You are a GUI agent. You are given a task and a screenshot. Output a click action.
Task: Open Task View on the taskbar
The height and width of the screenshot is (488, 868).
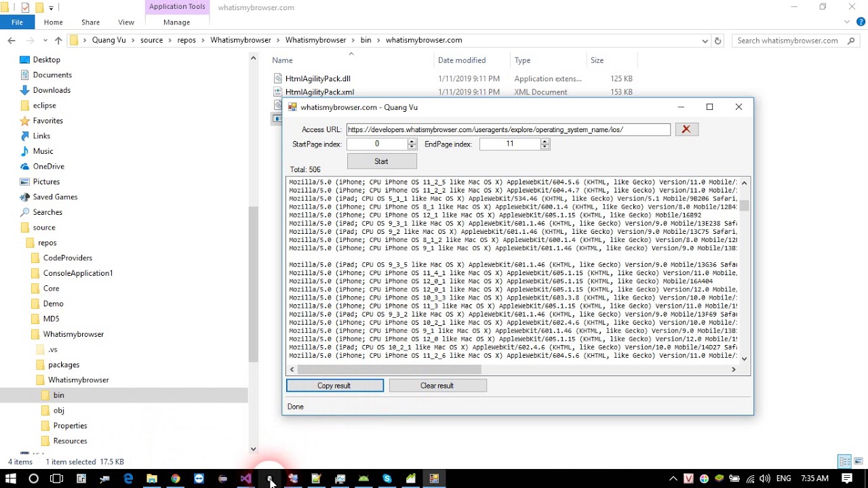click(x=57, y=479)
